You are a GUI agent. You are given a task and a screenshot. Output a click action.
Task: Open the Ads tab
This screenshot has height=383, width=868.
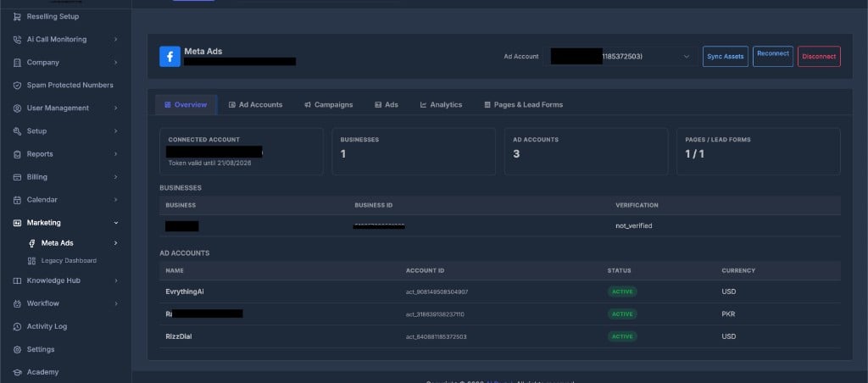387,104
